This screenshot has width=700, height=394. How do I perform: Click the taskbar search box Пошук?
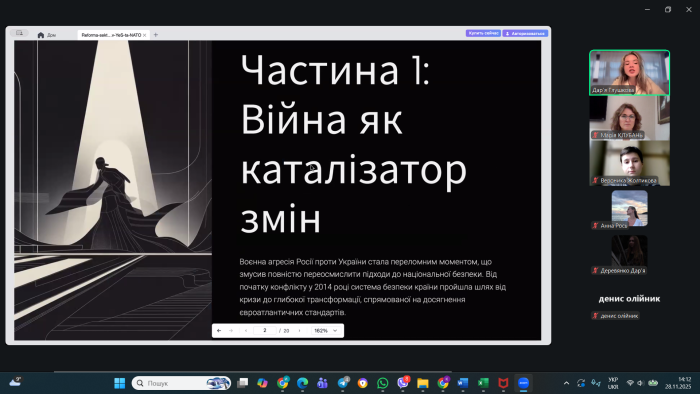(x=181, y=383)
